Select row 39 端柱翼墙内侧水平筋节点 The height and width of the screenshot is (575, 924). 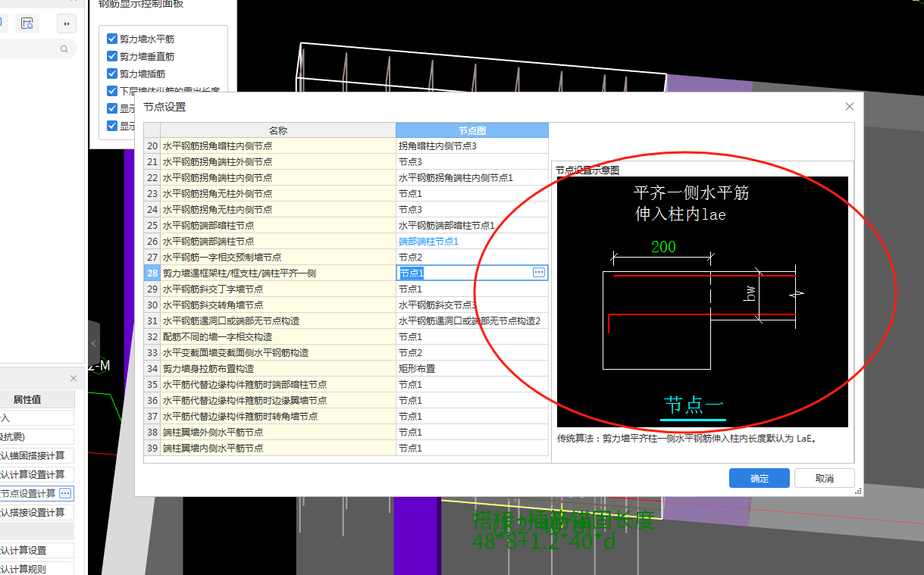point(278,448)
